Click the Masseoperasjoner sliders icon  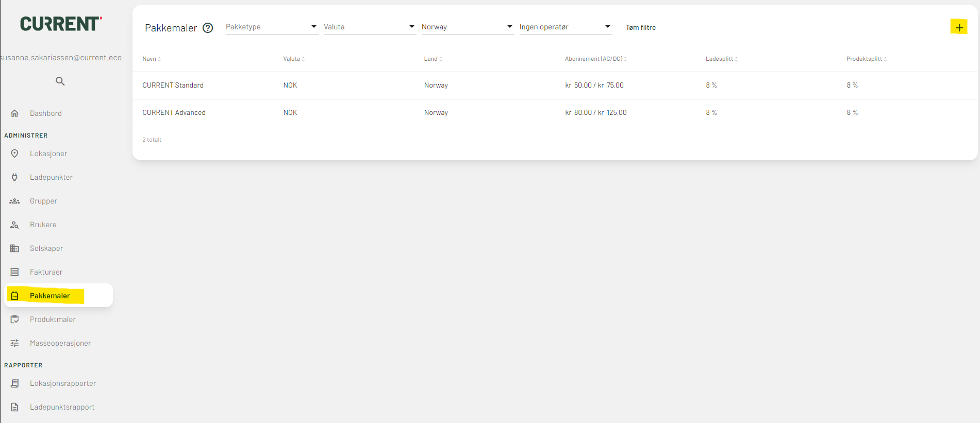click(x=14, y=343)
